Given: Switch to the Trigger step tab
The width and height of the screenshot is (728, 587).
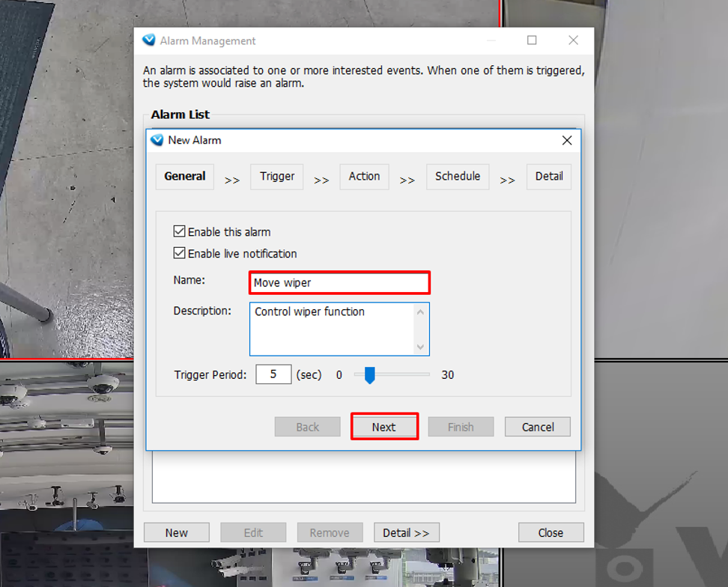Looking at the screenshot, I should click(277, 177).
